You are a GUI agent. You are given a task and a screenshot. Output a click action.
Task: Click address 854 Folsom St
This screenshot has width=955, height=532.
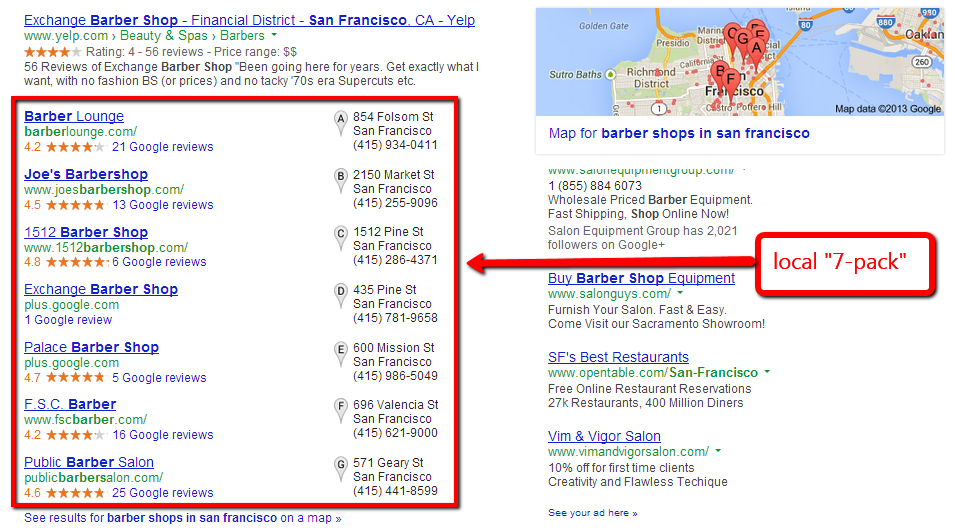click(393, 116)
